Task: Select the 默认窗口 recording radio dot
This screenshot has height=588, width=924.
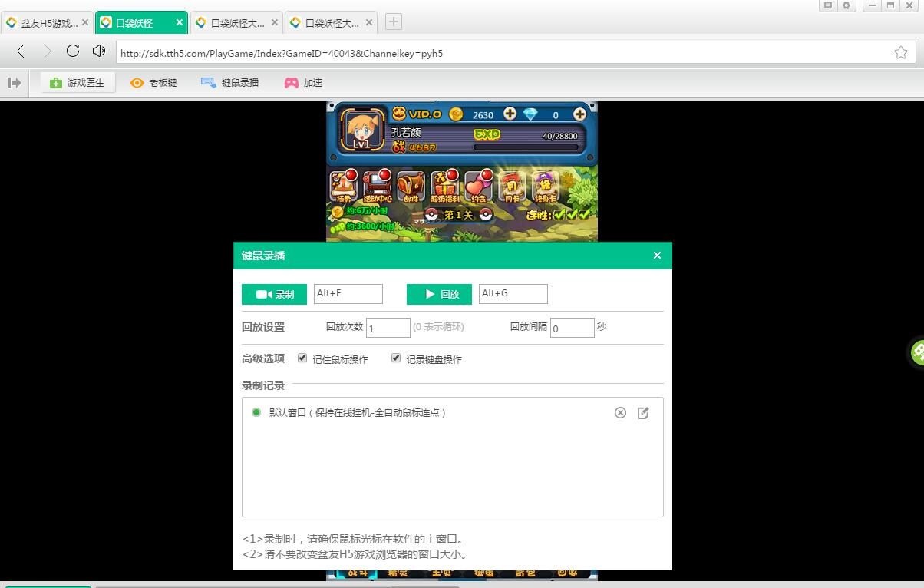Action: pos(256,412)
